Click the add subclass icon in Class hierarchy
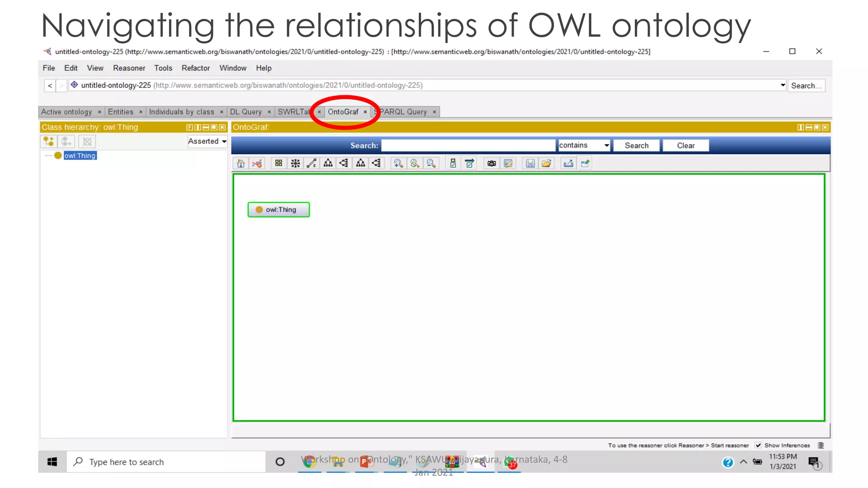The width and height of the screenshot is (868, 488). point(49,141)
